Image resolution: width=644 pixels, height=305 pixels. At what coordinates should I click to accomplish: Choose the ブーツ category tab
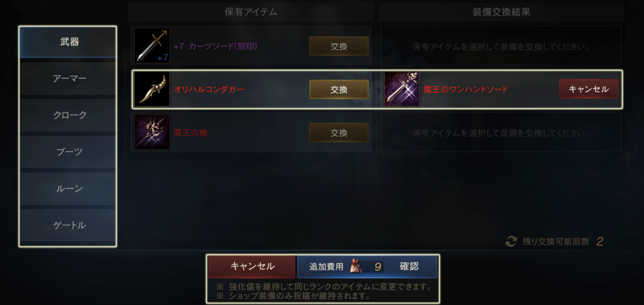[x=68, y=152]
